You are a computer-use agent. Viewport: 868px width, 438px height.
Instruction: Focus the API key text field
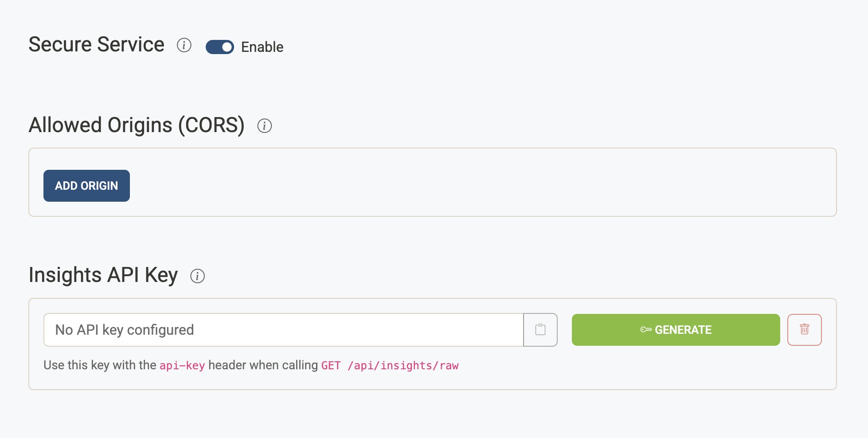click(284, 330)
